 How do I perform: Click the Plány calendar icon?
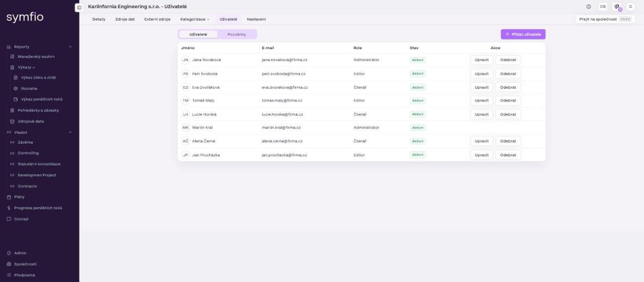point(9,197)
